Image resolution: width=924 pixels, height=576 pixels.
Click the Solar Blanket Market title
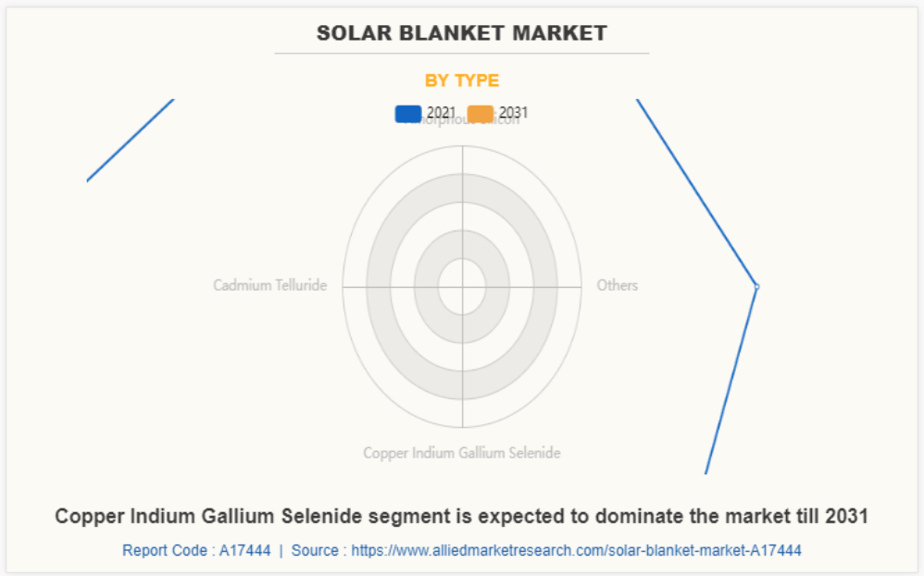tap(461, 33)
